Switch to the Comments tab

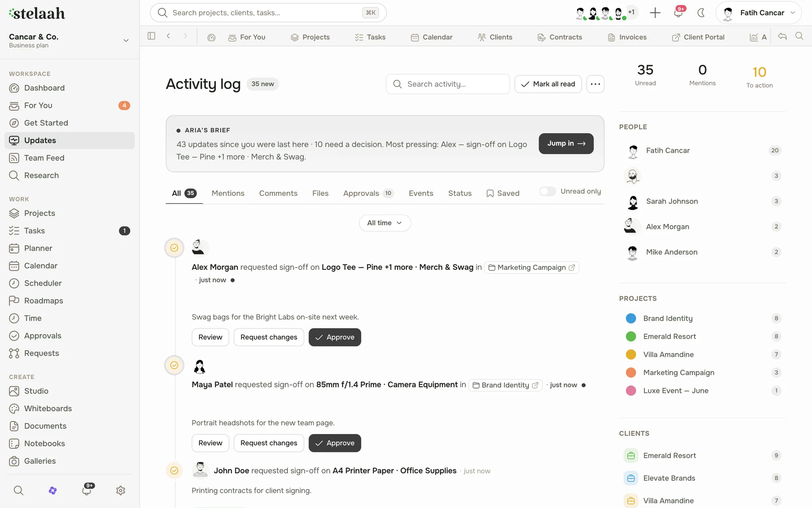(278, 193)
